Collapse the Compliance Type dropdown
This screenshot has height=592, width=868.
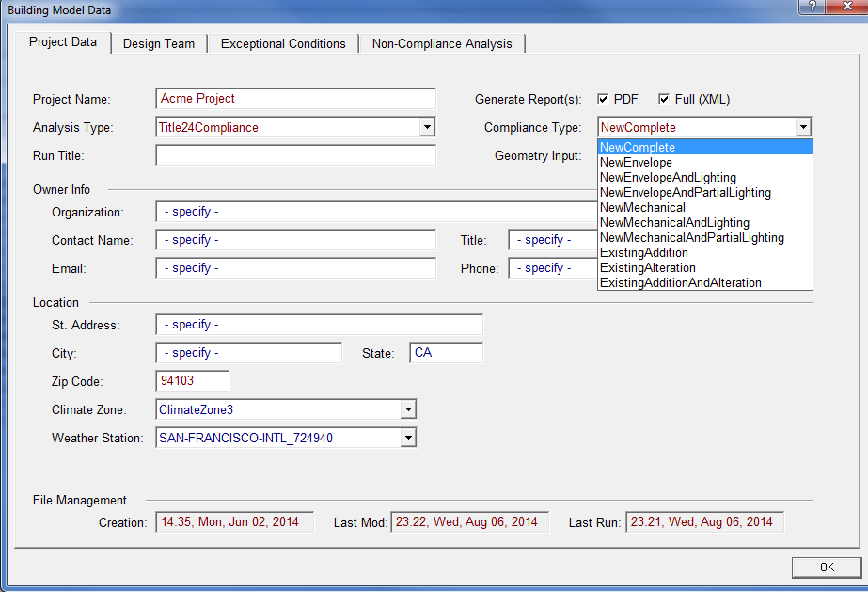[804, 126]
